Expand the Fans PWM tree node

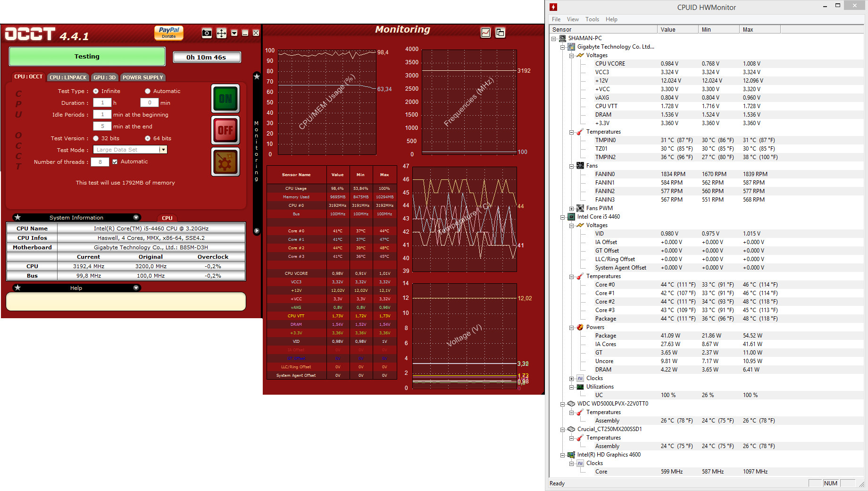(x=571, y=208)
